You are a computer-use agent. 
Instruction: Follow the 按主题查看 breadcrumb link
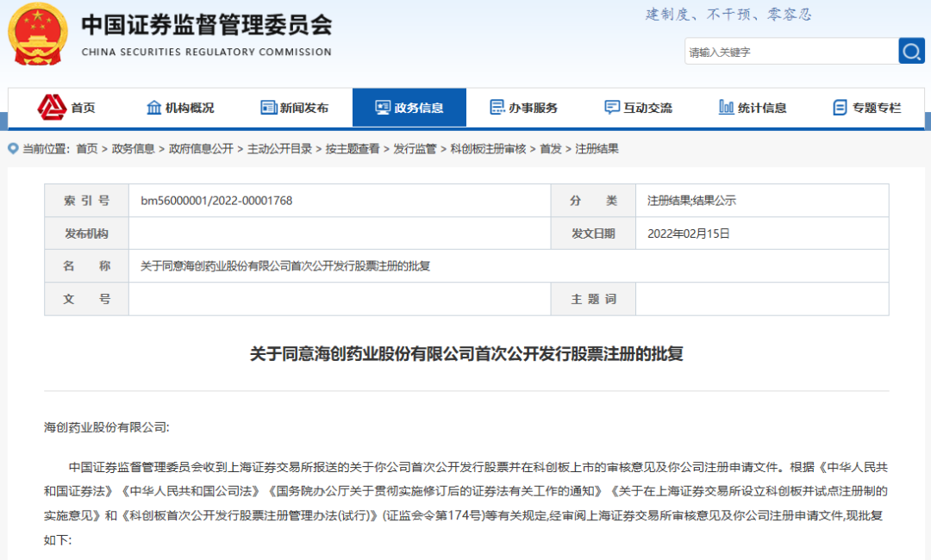tap(353, 149)
